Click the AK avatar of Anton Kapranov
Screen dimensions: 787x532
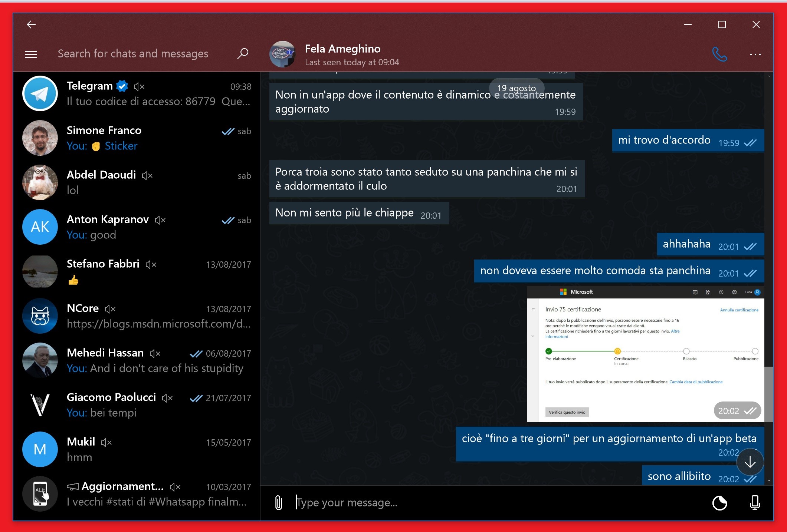pyautogui.click(x=40, y=227)
